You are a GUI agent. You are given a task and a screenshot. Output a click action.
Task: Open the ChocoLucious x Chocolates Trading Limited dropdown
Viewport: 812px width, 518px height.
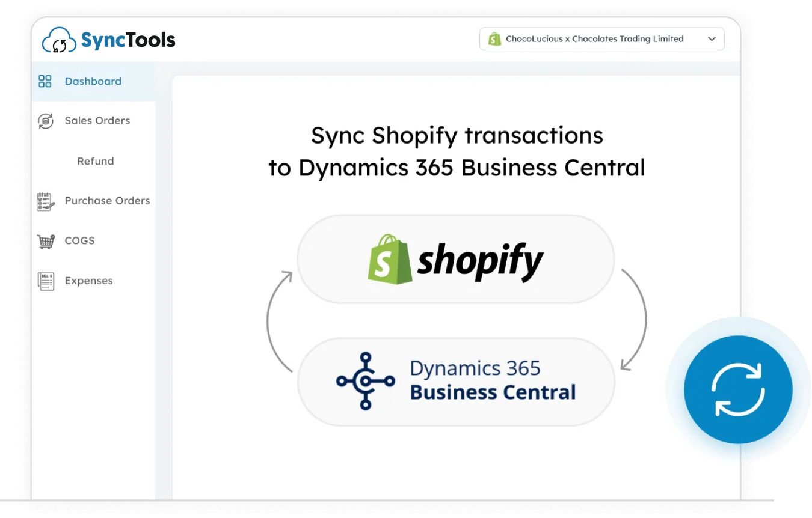tap(594, 39)
